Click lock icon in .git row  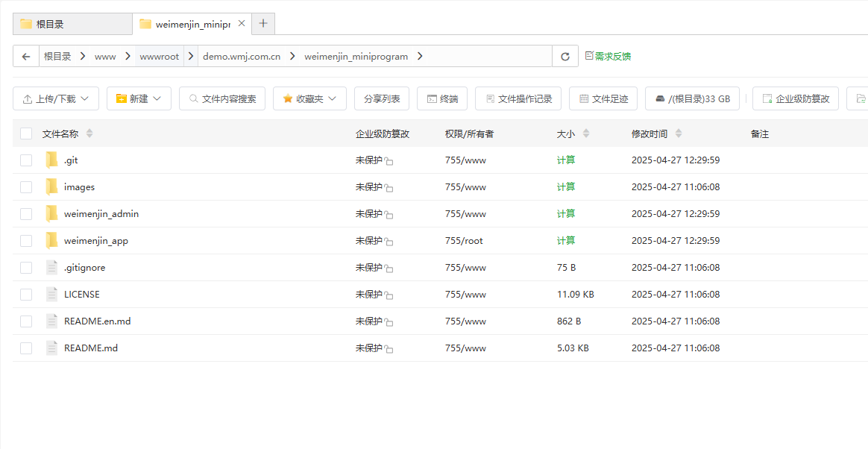click(x=389, y=162)
